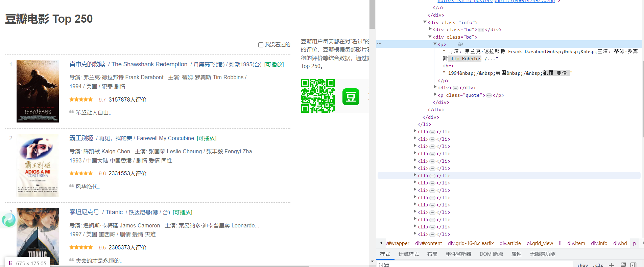Expand the div class hd node
This screenshot has width=644, height=267.
tap(430, 29)
